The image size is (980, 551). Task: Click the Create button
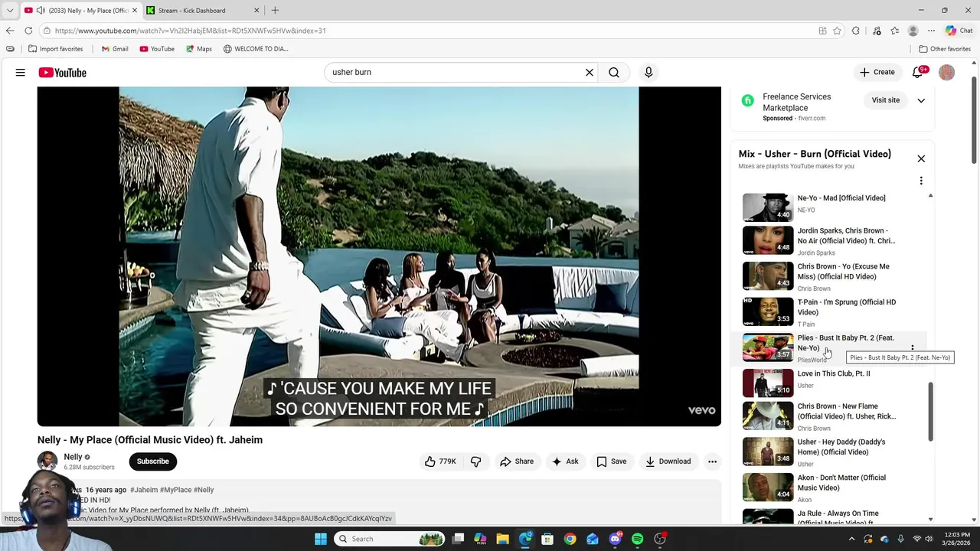[x=877, y=73]
